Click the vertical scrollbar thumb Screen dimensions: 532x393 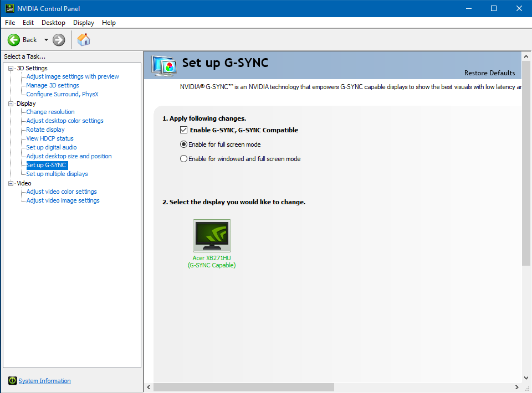[526, 163]
